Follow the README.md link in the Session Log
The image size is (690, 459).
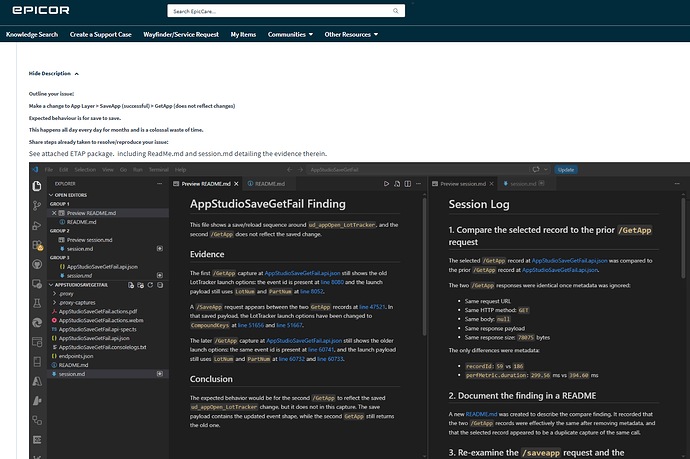pos(481,414)
